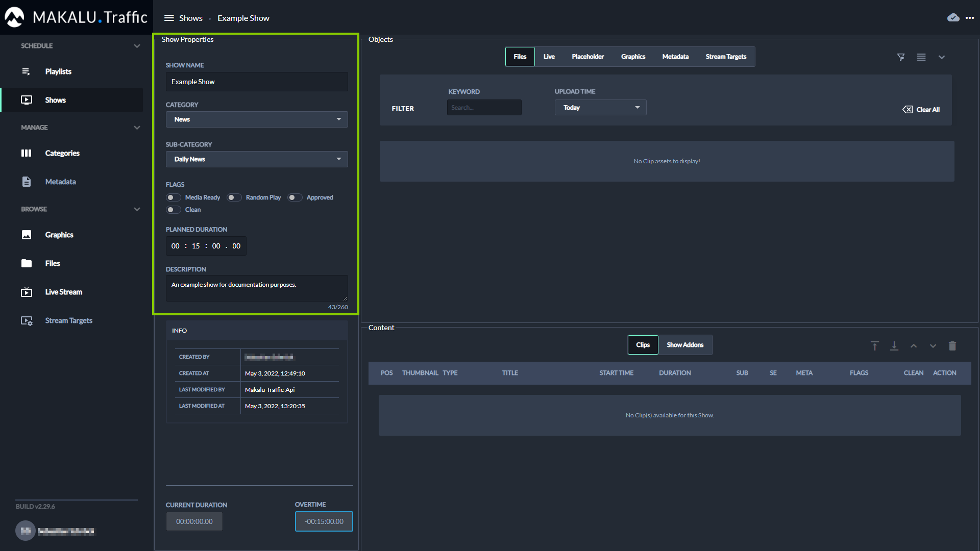Viewport: 980px width, 551px height.
Task: Move clip down one position
Action: [933, 346]
